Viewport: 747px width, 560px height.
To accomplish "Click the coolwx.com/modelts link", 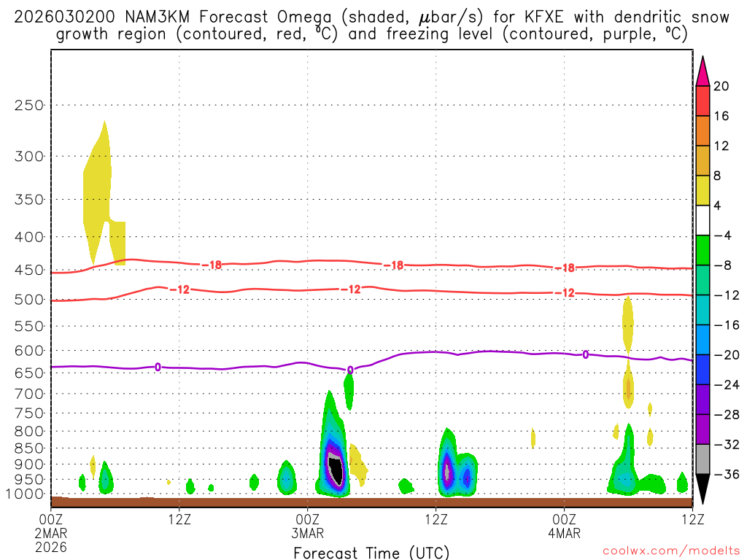I will click(671, 551).
